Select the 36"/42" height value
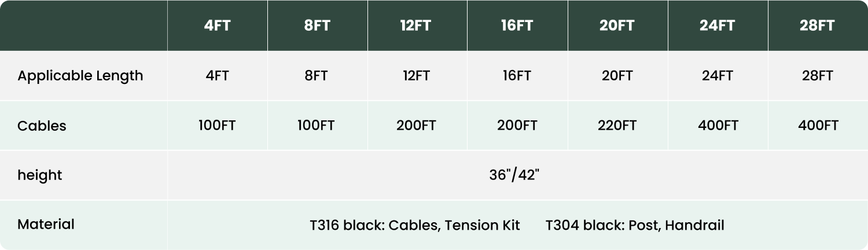This screenshot has width=868, height=250. pyautogui.click(x=514, y=175)
